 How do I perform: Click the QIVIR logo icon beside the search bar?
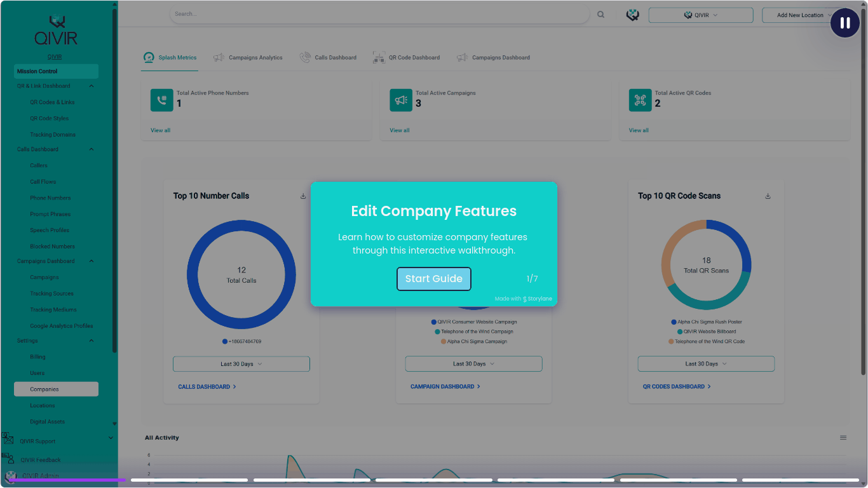633,15
